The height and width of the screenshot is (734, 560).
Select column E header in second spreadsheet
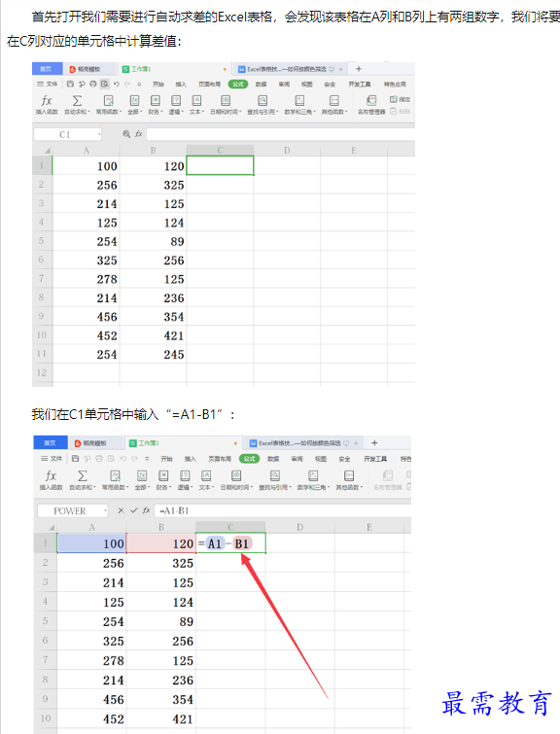point(369,528)
